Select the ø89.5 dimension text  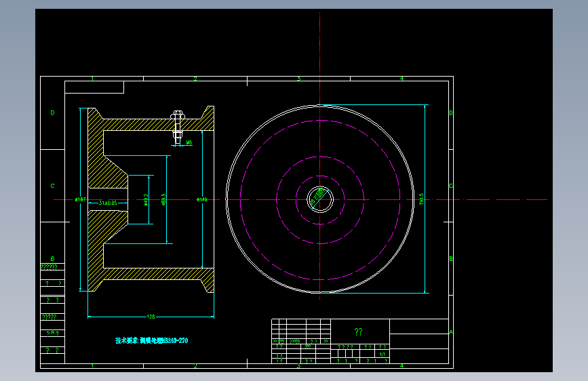click(163, 199)
